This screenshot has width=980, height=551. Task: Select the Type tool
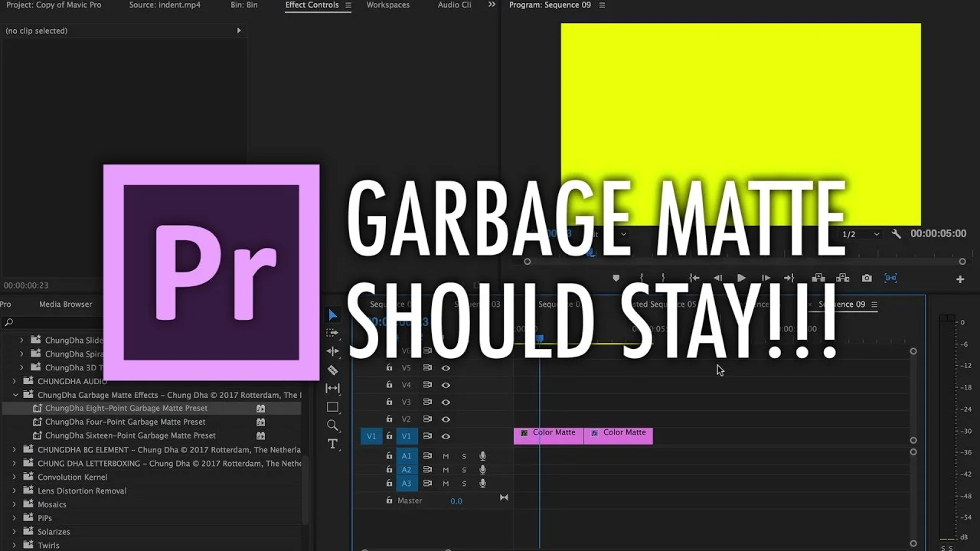pos(332,445)
